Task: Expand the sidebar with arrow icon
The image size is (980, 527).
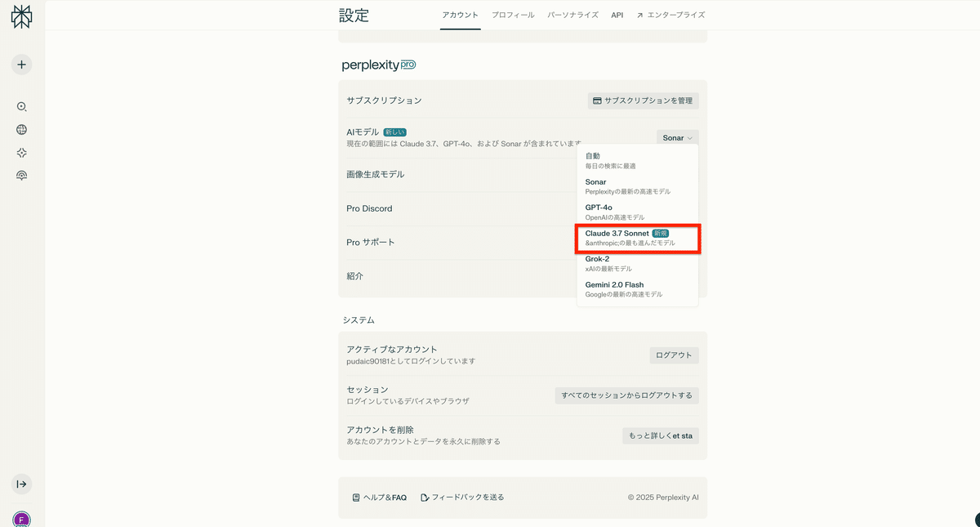Action: 21,484
